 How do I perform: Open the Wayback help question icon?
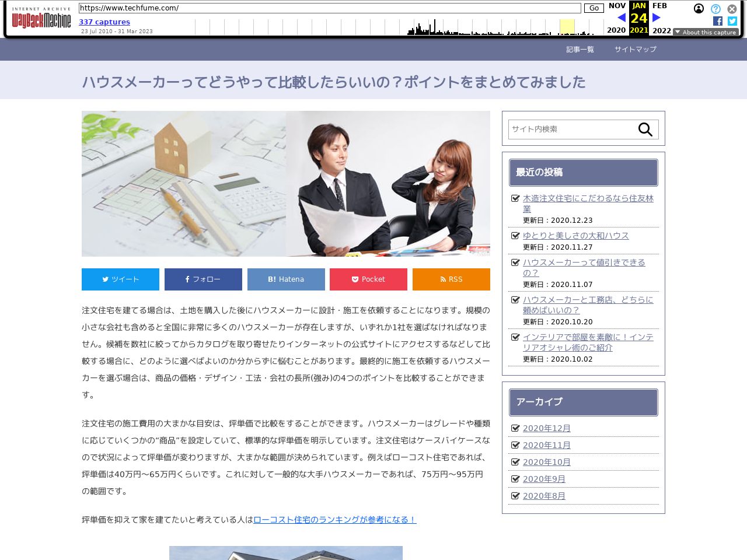715,9
